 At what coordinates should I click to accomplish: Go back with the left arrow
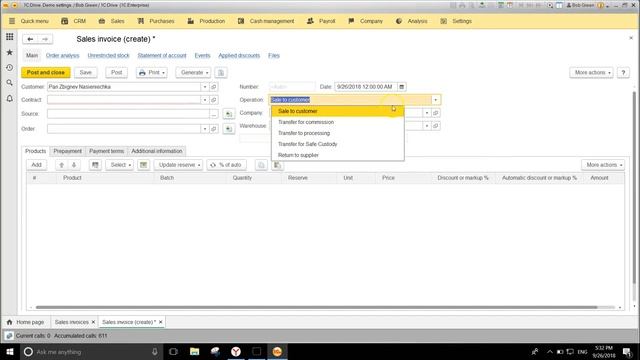tap(30, 39)
